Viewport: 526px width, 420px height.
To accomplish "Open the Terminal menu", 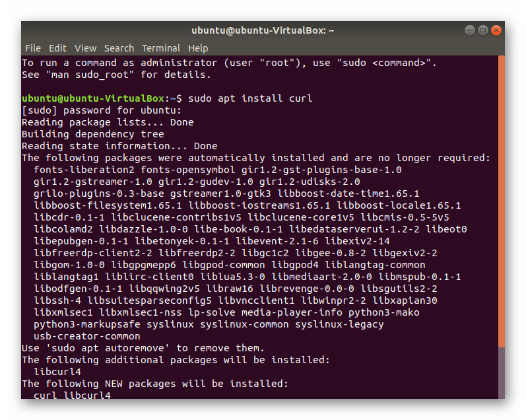I will 161,48.
